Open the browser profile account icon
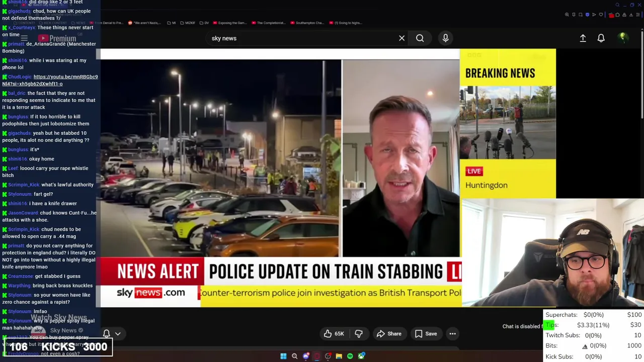 click(x=624, y=15)
